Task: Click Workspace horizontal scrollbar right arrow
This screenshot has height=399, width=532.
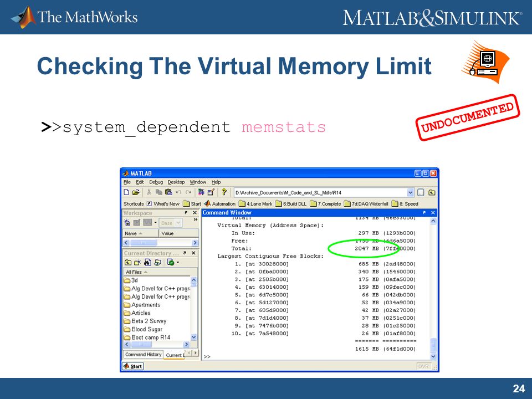Action: coord(195,243)
